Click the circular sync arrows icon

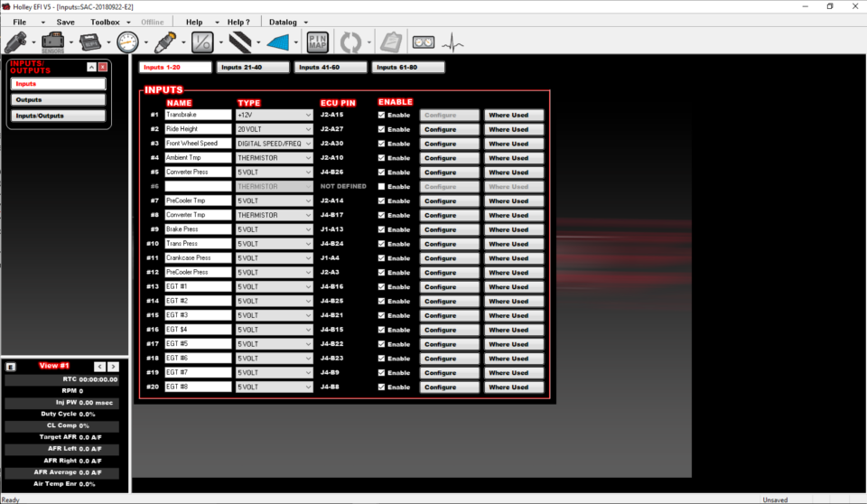350,42
